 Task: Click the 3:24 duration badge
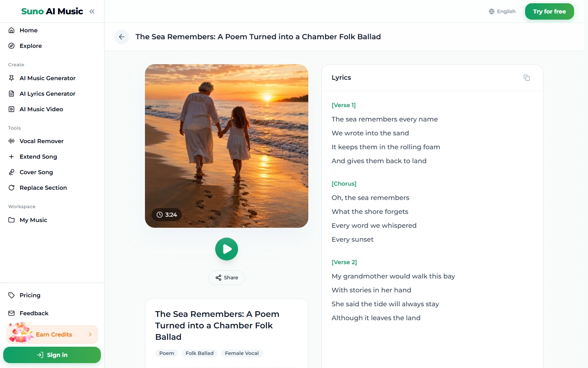tap(167, 215)
